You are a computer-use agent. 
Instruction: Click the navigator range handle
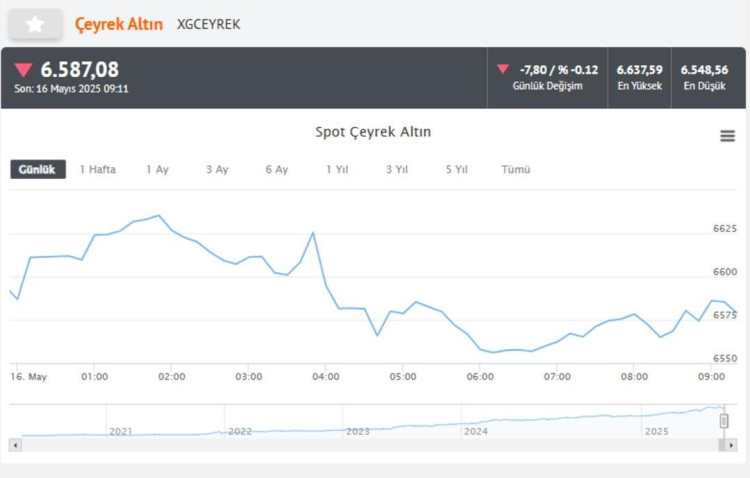[724, 421]
